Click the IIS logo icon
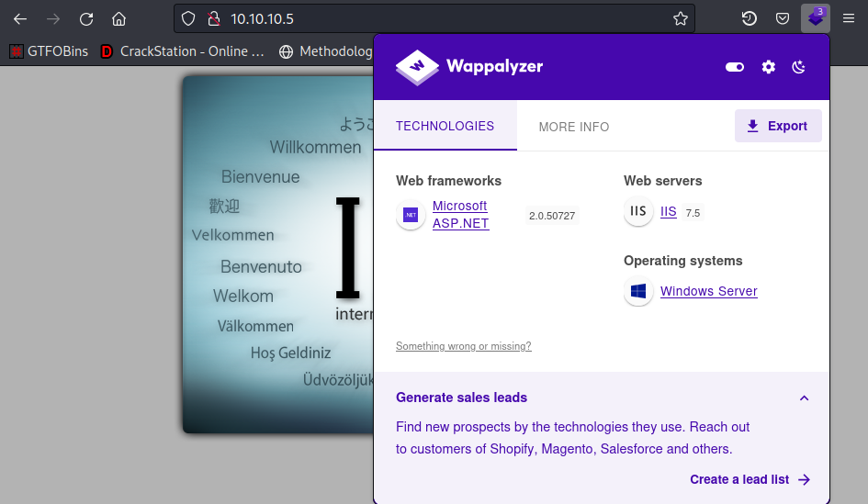This screenshot has height=504, width=868. [x=638, y=211]
